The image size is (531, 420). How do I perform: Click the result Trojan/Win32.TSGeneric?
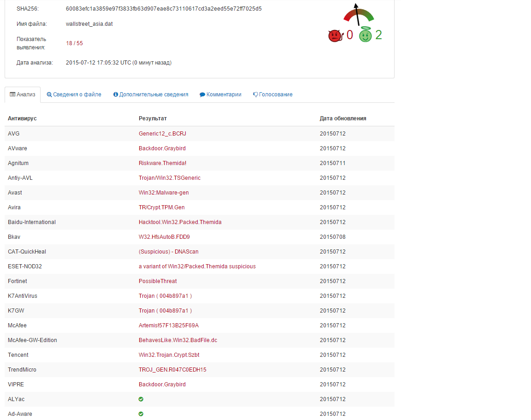pyautogui.click(x=170, y=178)
